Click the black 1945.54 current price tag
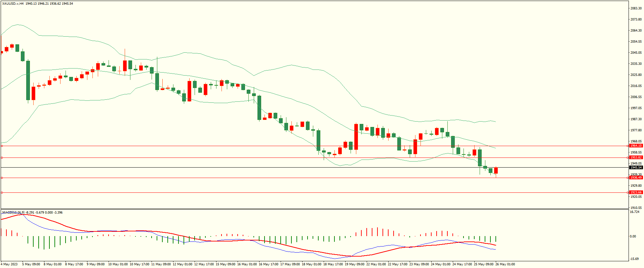Viewport: 644px width, 268px height. coord(636,167)
